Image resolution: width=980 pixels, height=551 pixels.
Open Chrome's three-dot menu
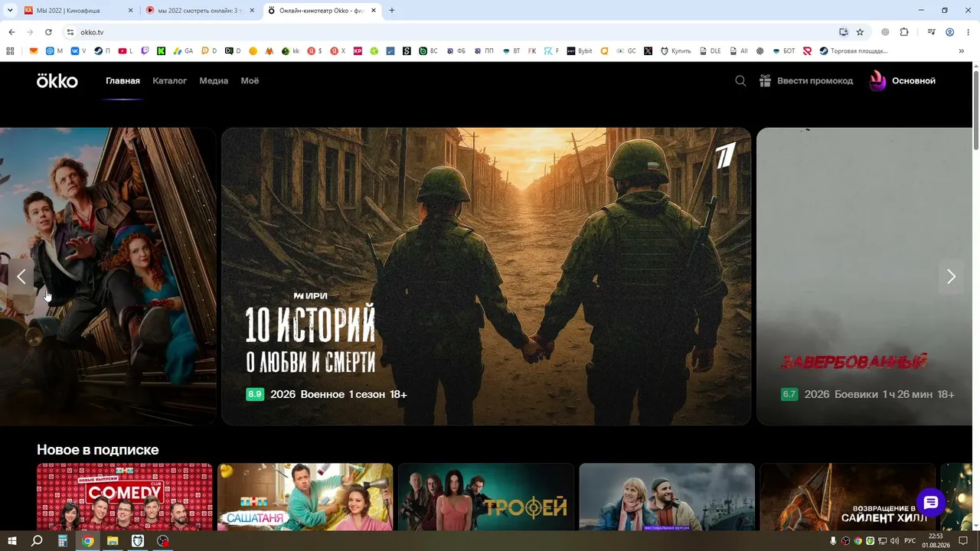[969, 32]
